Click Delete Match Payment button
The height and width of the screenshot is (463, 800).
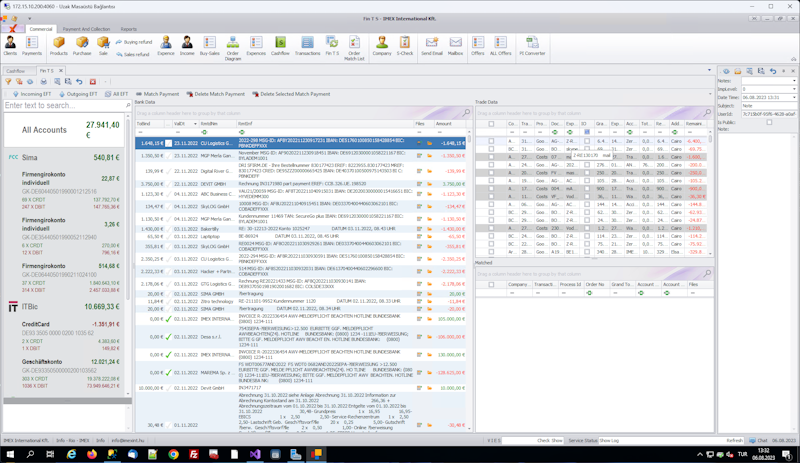(x=215, y=94)
